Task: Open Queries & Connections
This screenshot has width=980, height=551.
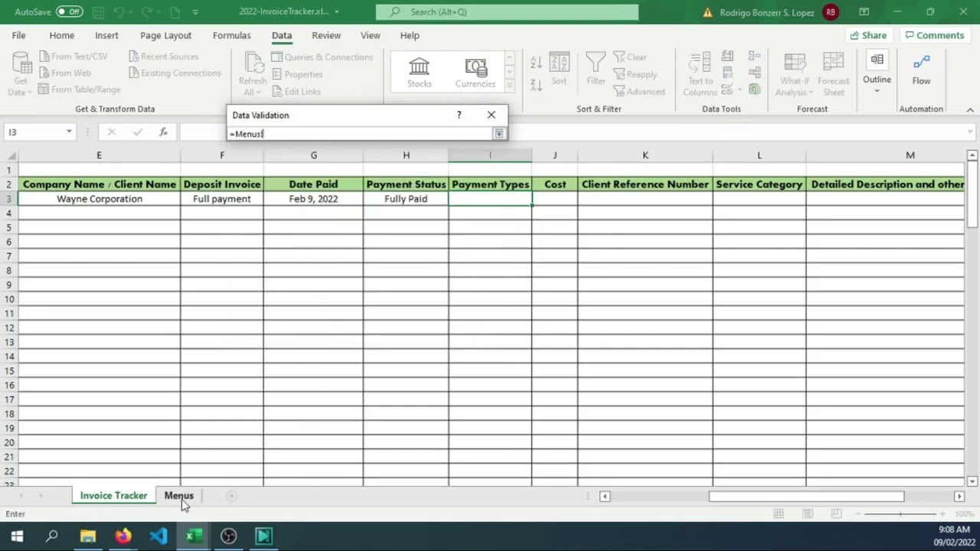Action: click(322, 57)
